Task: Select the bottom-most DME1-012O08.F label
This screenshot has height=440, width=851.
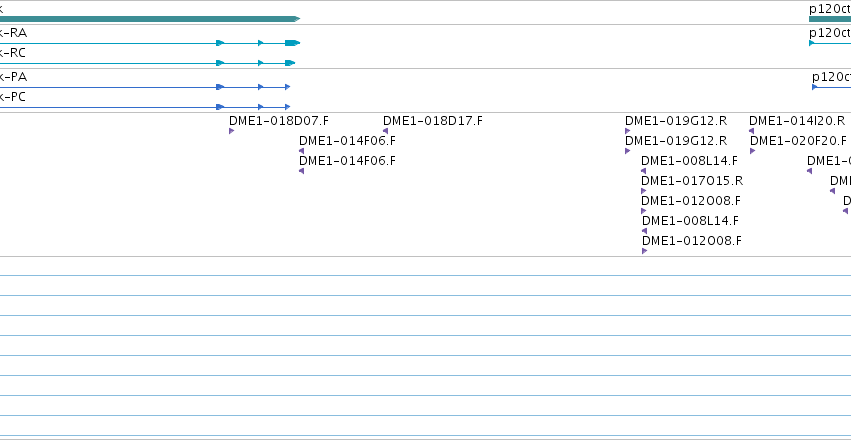Action: (x=692, y=240)
